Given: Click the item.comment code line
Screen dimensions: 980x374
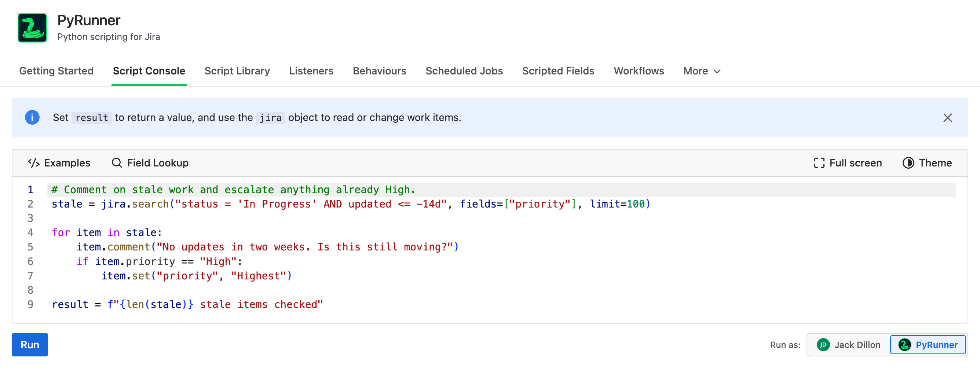Looking at the screenshot, I should 267,247.
